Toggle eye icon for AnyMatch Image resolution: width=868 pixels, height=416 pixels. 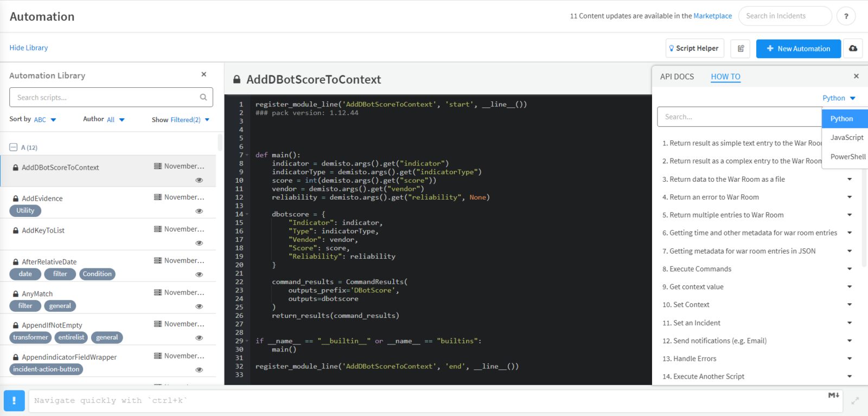[x=199, y=306]
